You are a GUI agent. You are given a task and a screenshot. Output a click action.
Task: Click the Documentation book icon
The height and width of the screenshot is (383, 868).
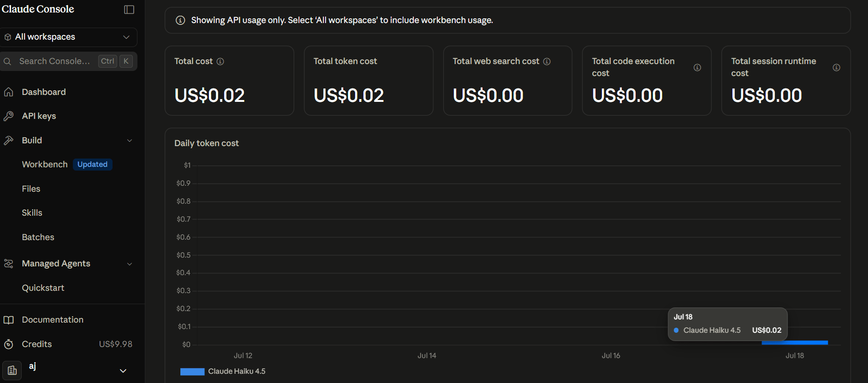8,320
